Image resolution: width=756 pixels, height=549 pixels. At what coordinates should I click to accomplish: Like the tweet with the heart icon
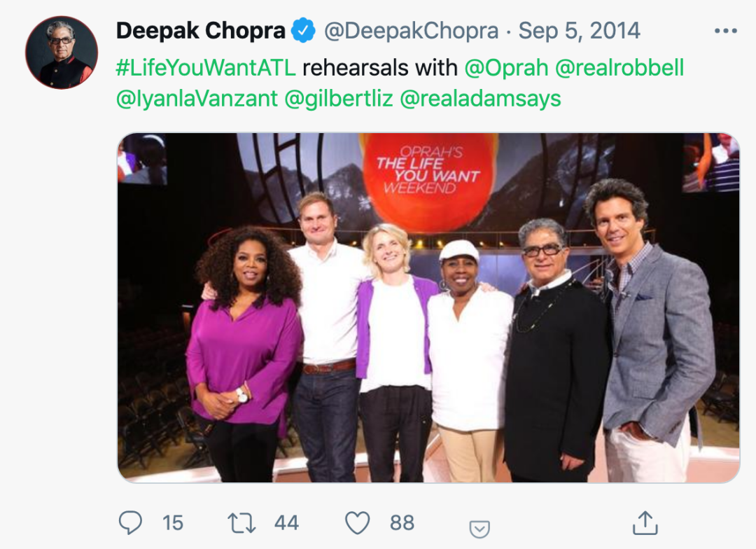coord(358,522)
